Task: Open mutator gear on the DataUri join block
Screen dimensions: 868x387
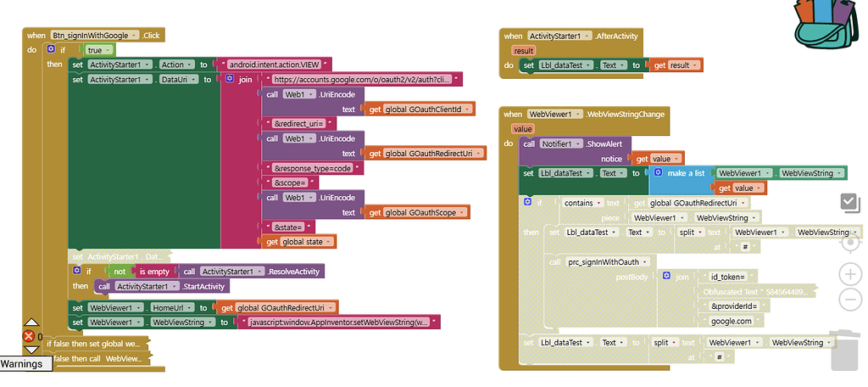Action: pyautogui.click(x=229, y=79)
